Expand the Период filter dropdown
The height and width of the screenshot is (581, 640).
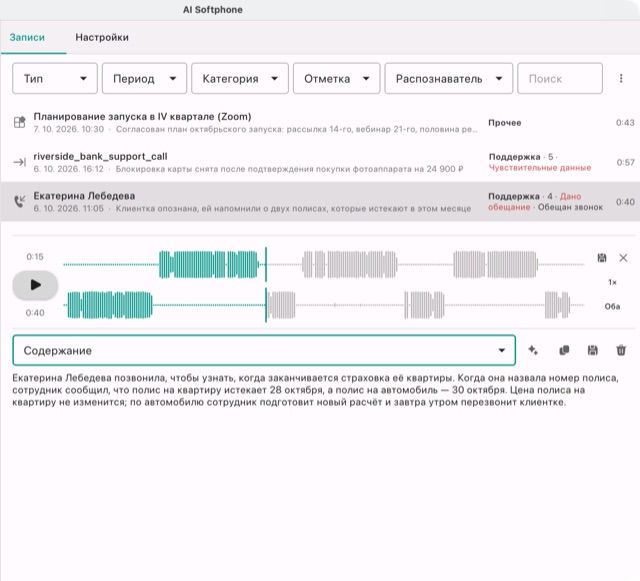(144, 78)
